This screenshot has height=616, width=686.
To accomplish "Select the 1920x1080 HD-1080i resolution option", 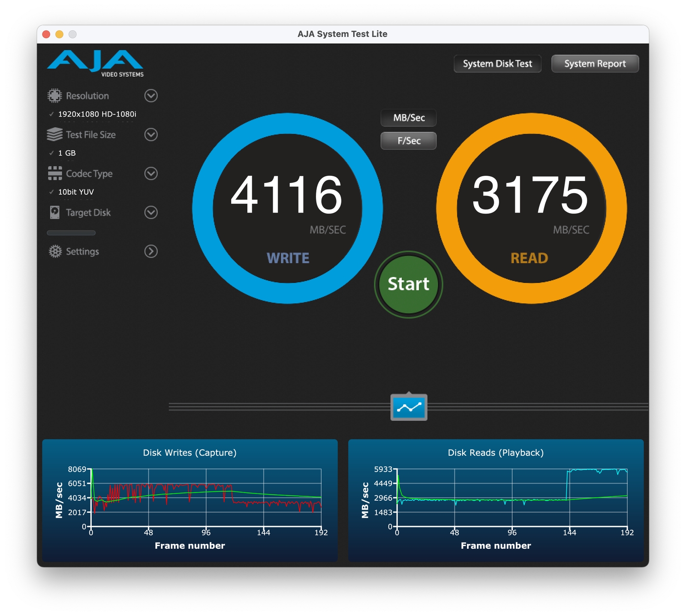I will click(x=93, y=114).
